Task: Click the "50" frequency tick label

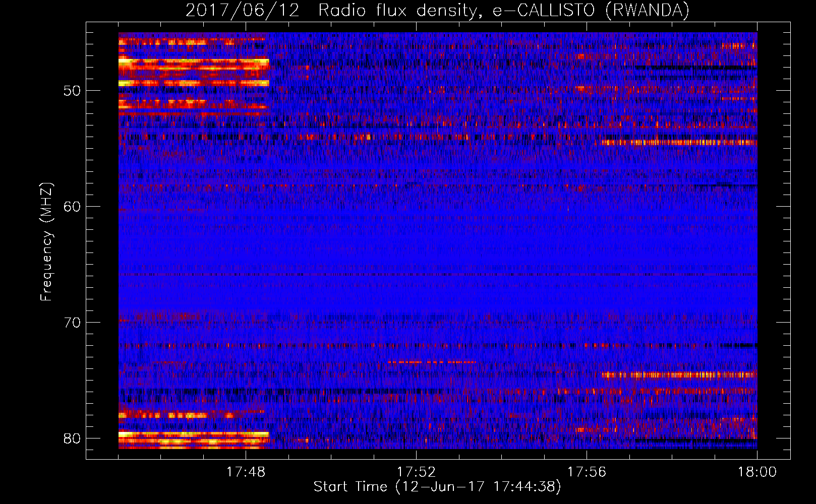Action: point(72,91)
